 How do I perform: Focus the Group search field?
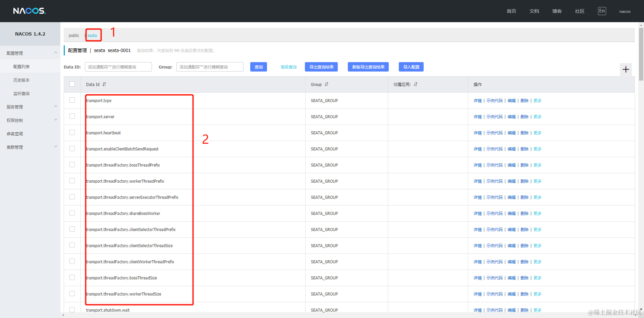pos(210,67)
